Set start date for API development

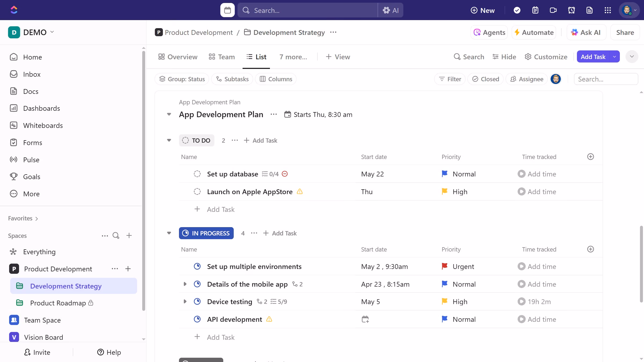click(x=365, y=319)
